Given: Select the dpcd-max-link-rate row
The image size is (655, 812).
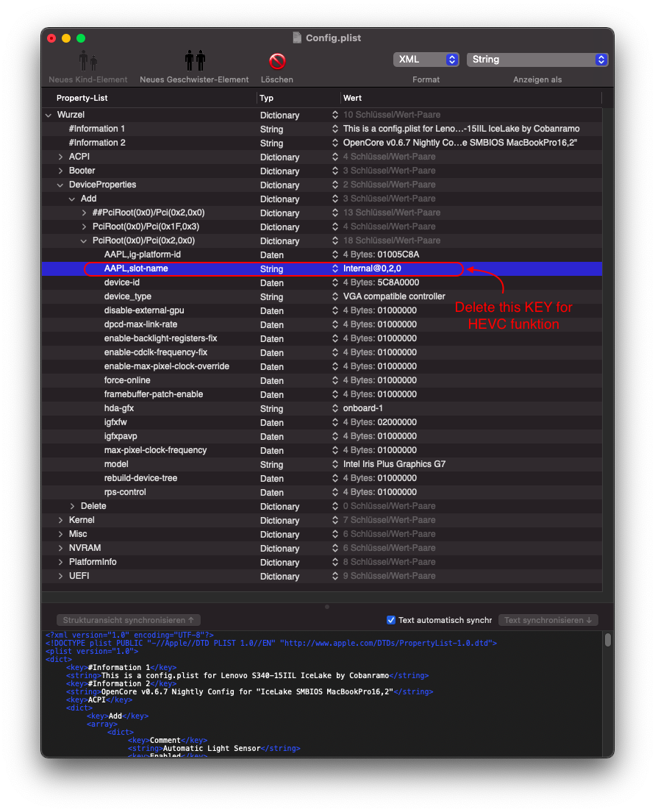Looking at the screenshot, I should [x=321, y=324].
